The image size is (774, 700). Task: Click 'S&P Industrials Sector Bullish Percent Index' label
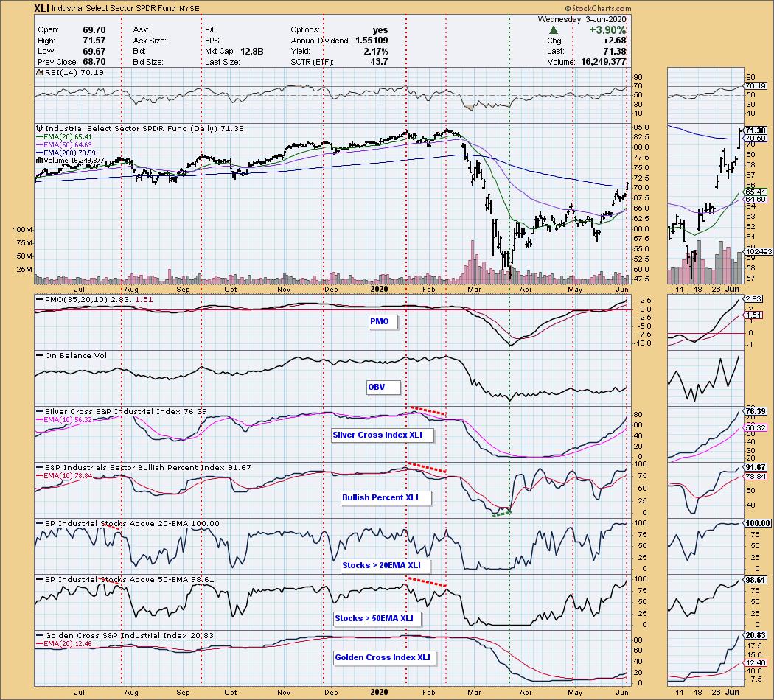point(135,467)
